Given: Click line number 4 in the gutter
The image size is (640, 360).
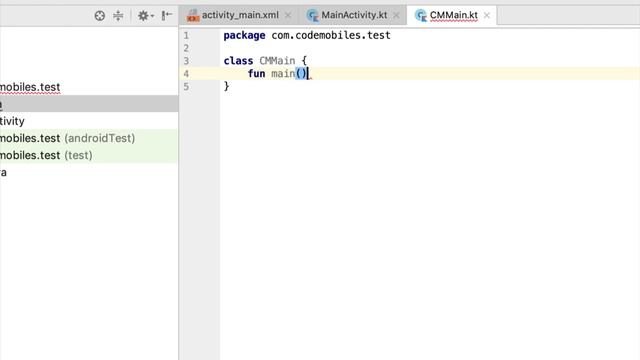Looking at the screenshot, I should 186,74.
